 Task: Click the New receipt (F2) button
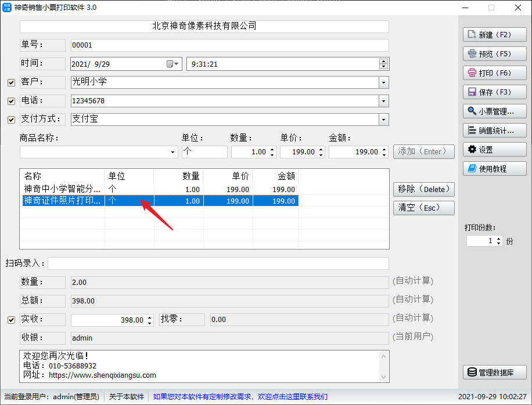pos(494,35)
